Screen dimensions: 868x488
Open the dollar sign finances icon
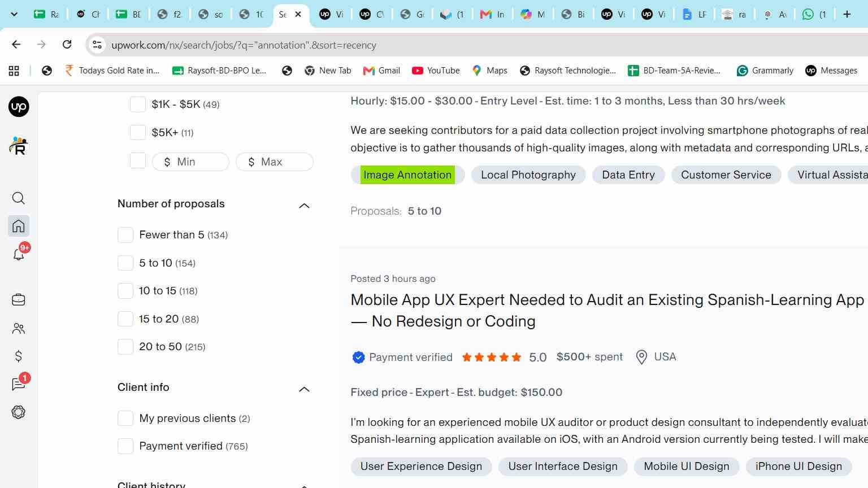(x=19, y=356)
